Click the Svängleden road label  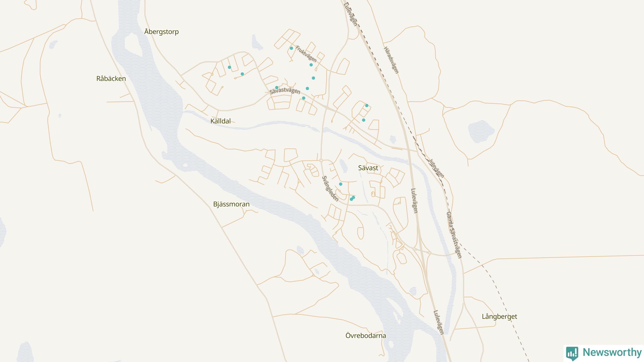pyautogui.click(x=330, y=189)
